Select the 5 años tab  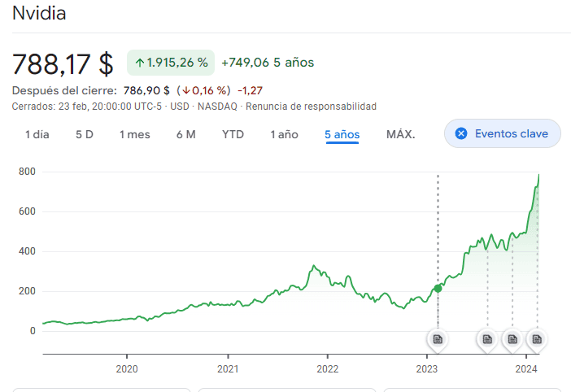click(x=342, y=134)
